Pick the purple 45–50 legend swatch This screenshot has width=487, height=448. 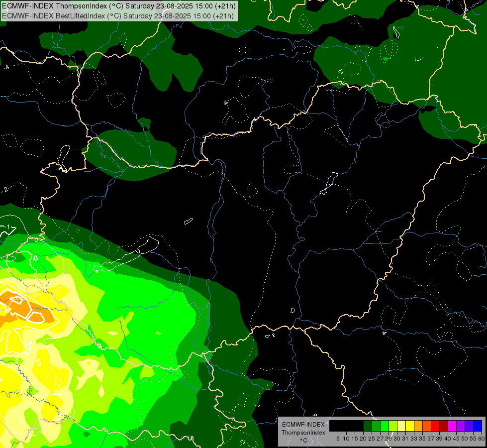[x=461, y=426]
